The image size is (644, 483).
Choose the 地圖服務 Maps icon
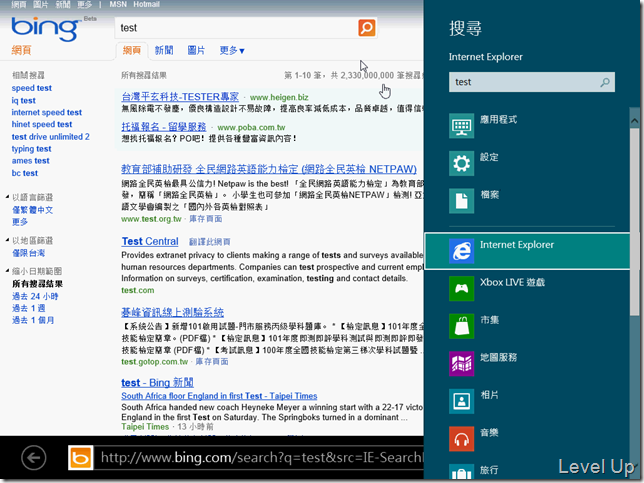[462, 364]
